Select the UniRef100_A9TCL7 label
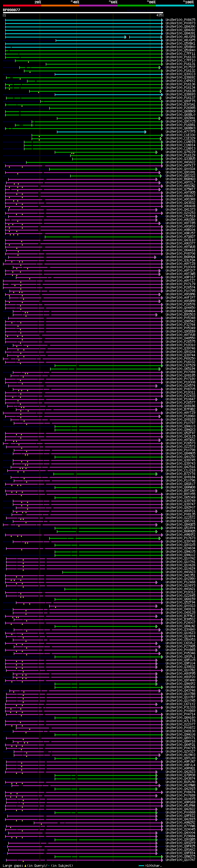 click(180, 182)
